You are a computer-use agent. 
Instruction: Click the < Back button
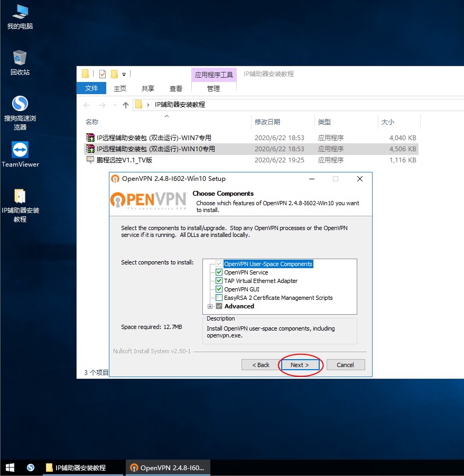pos(261,365)
